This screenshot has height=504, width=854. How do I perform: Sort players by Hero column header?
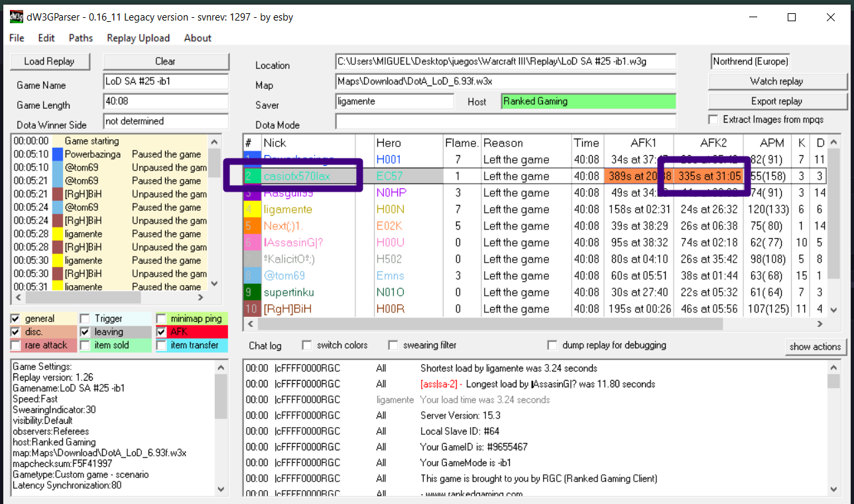tap(408, 143)
